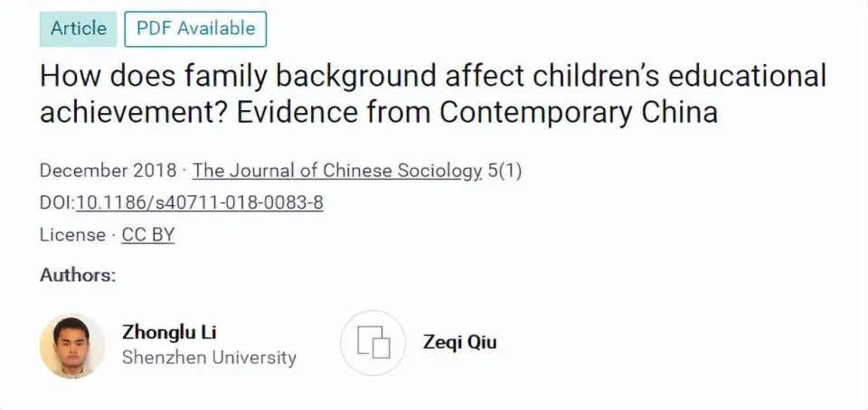Click the 'Authors:' heading
This screenshot has height=410, width=868.
[78, 275]
